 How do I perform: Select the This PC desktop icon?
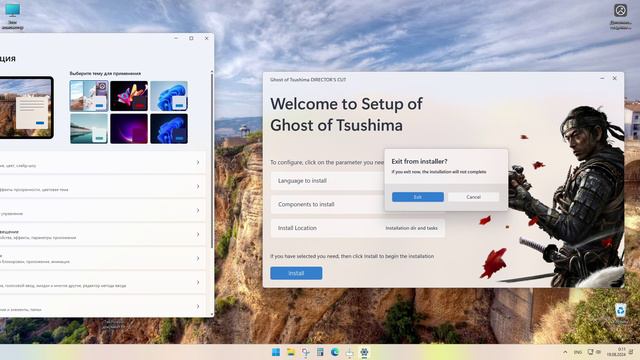[x=13, y=16]
